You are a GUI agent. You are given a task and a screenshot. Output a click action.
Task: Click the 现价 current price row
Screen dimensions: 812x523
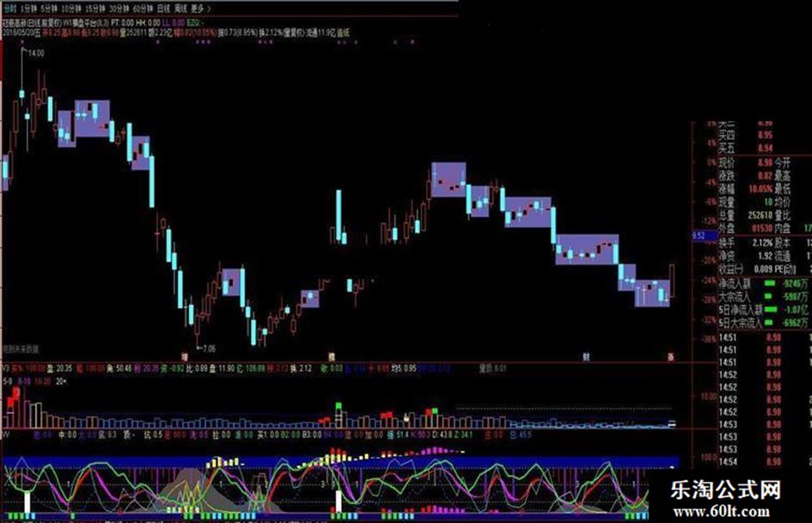(746, 163)
